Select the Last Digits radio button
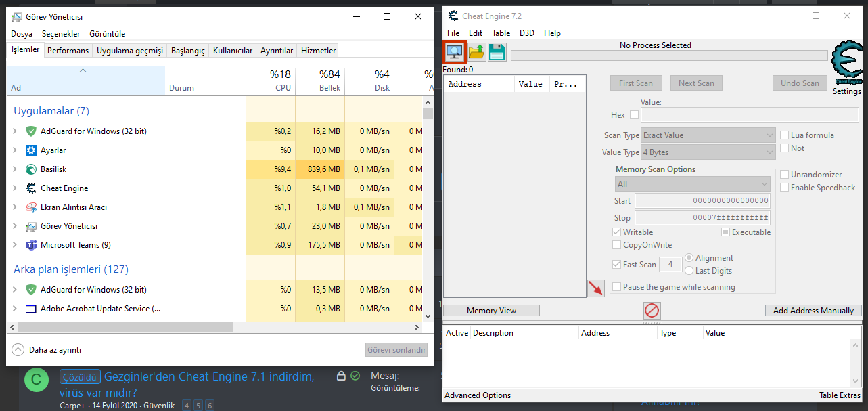The height and width of the screenshot is (411, 868). coord(689,271)
